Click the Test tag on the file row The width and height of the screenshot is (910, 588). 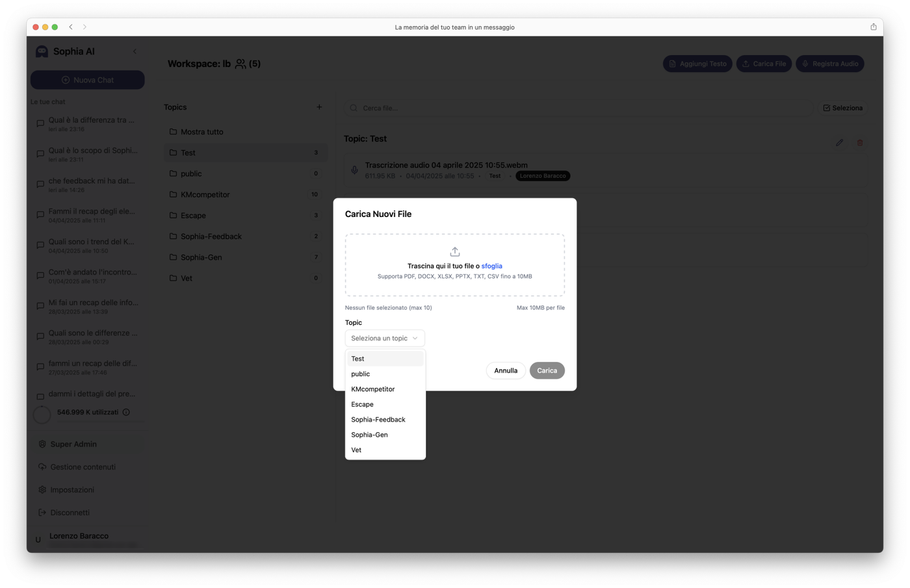click(x=495, y=176)
